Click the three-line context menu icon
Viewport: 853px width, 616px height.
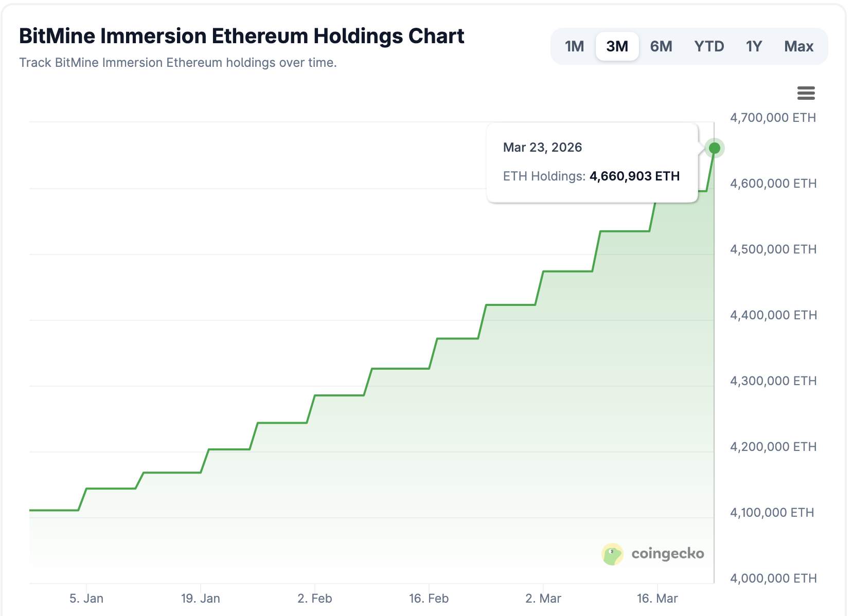[807, 93]
